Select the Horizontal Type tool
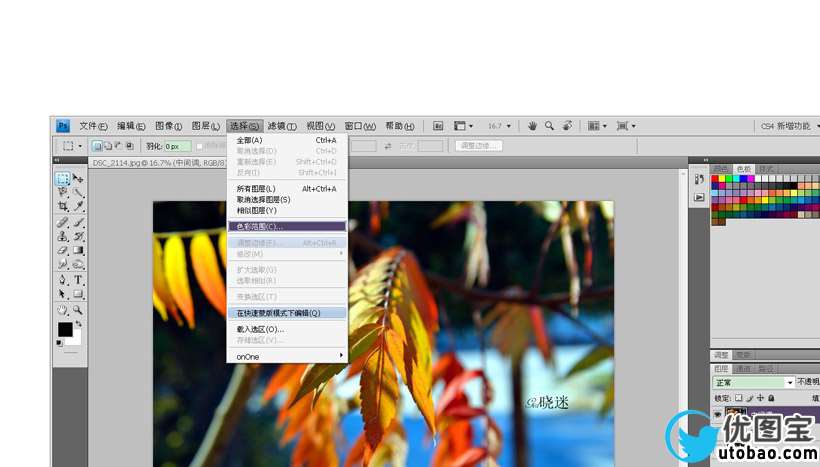The width and height of the screenshot is (820, 467). click(x=78, y=280)
